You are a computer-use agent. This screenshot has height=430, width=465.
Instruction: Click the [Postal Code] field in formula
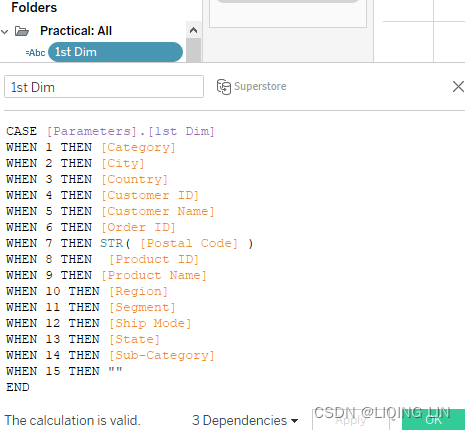click(189, 243)
